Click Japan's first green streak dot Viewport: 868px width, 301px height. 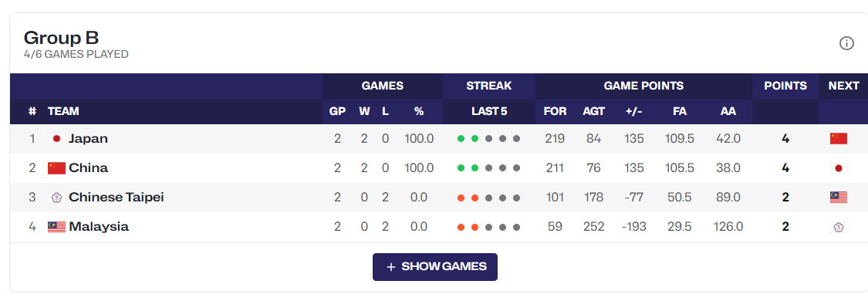(x=461, y=139)
